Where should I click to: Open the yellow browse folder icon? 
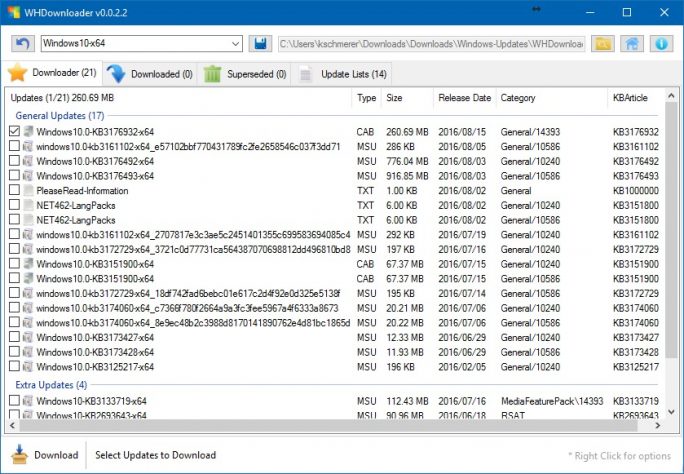(603, 44)
